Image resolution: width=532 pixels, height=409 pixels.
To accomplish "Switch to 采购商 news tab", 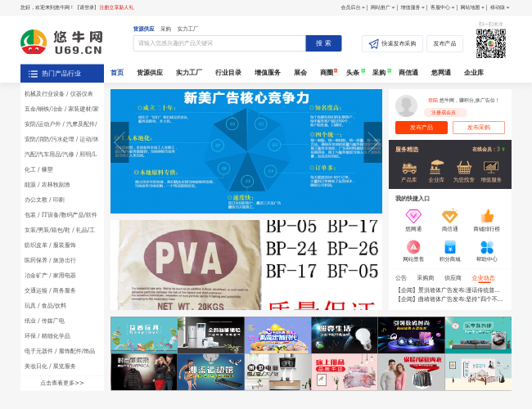I will [426, 278].
